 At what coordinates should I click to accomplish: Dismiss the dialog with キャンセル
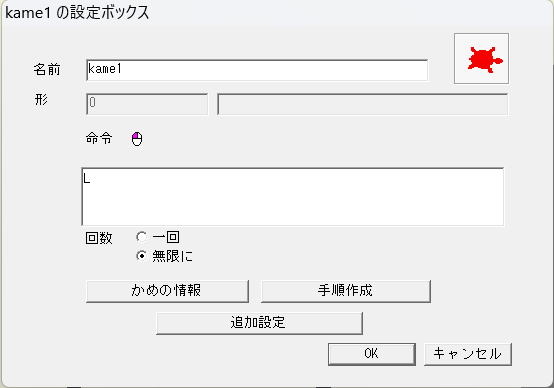point(468,354)
